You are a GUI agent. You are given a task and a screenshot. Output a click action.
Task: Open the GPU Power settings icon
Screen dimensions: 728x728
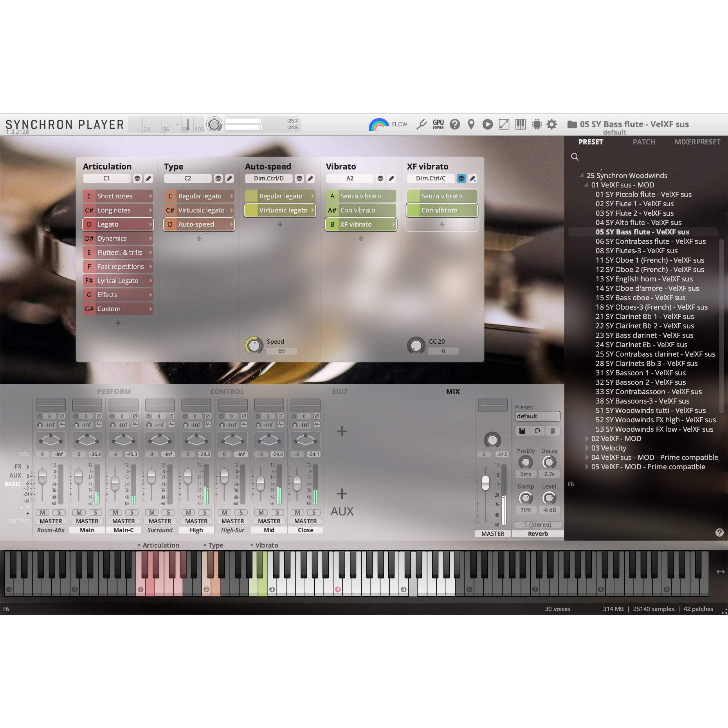coord(438,124)
